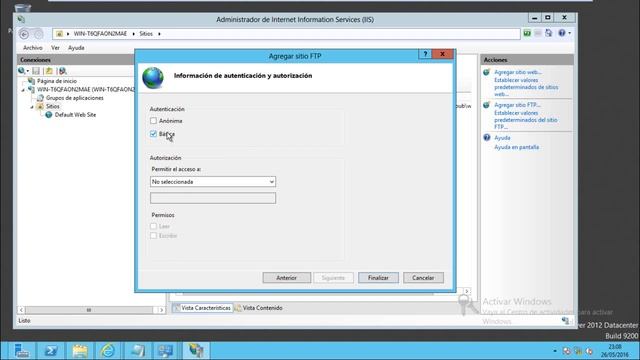Click the user name field below the dropdown

tap(213, 198)
